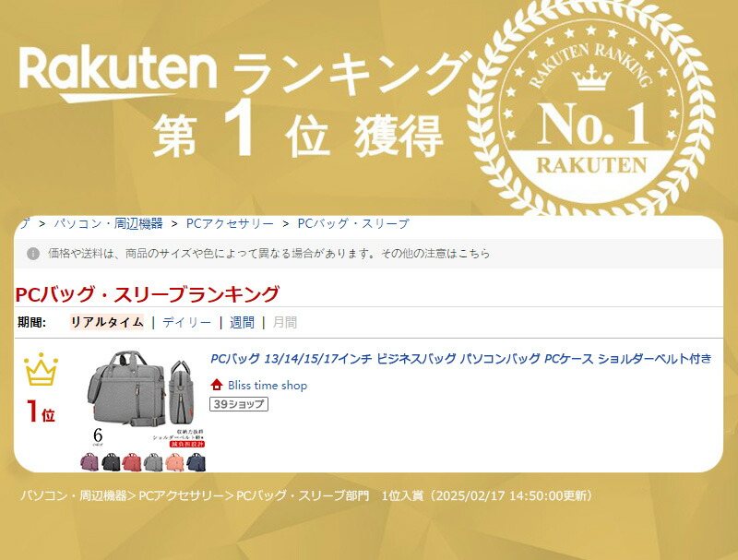Open the PCバッグ 13/14/15/17インチ product title link
Viewport: 738px width, 560px height.
click(x=461, y=358)
